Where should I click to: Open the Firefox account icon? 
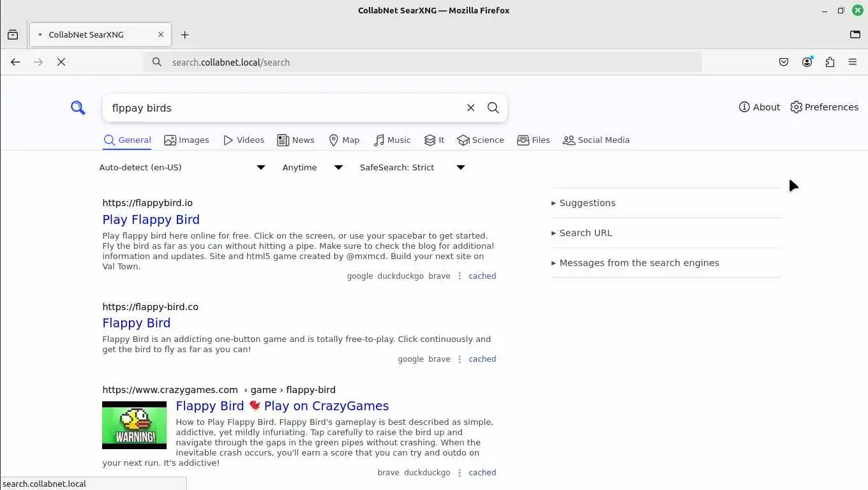807,62
